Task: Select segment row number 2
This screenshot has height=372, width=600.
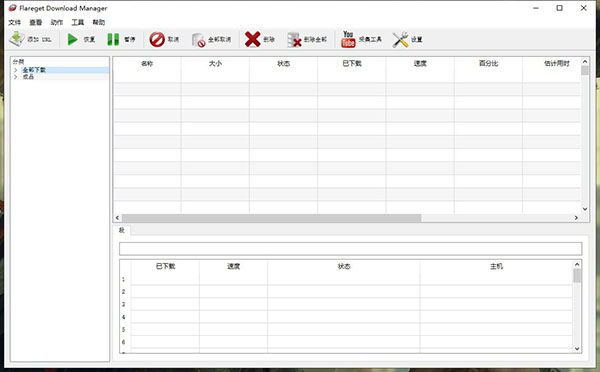Action: tap(123, 292)
